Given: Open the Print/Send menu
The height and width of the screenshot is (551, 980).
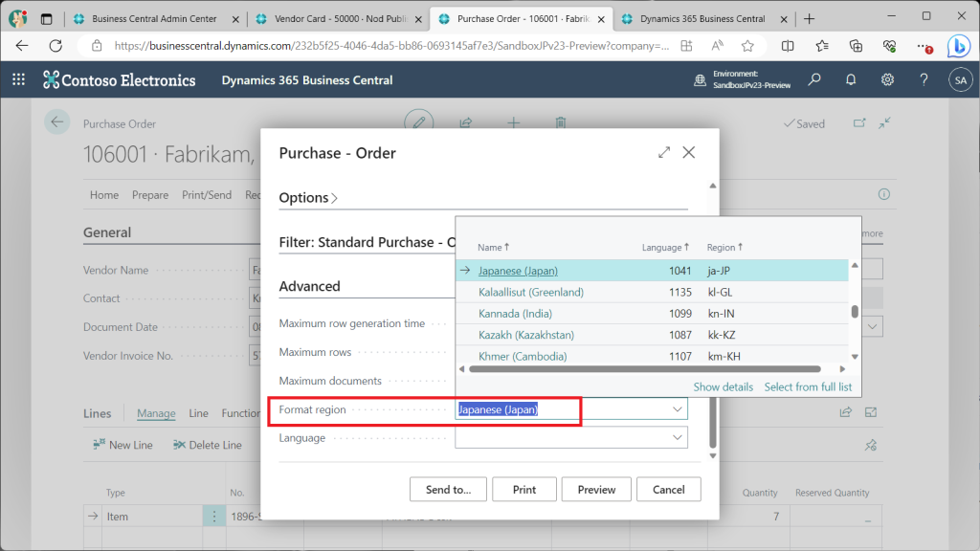Looking at the screenshot, I should coord(207,195).
